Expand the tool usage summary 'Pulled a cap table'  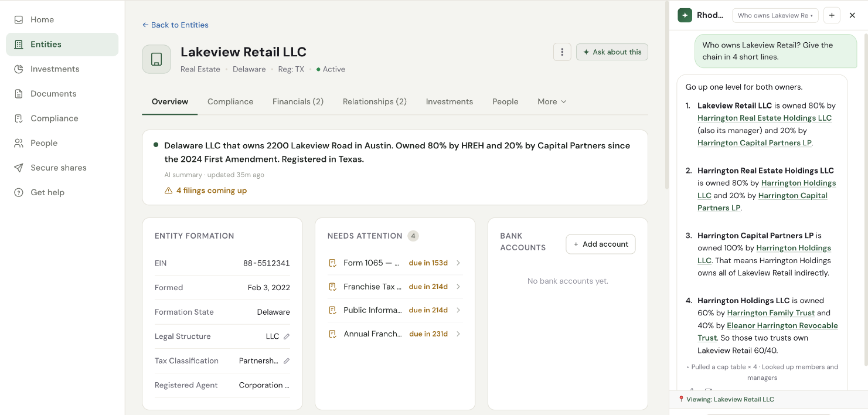(x=762, y=372)
